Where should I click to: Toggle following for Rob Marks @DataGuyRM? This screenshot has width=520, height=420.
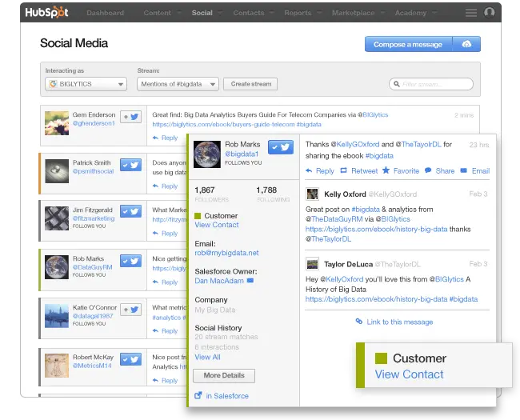[130, 261]
